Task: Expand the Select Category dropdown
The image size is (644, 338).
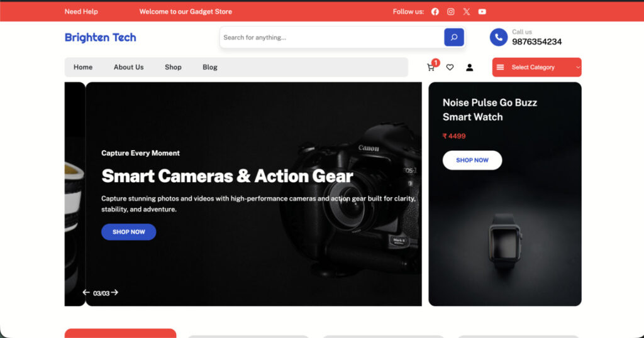Action: [x=536, y=67]
